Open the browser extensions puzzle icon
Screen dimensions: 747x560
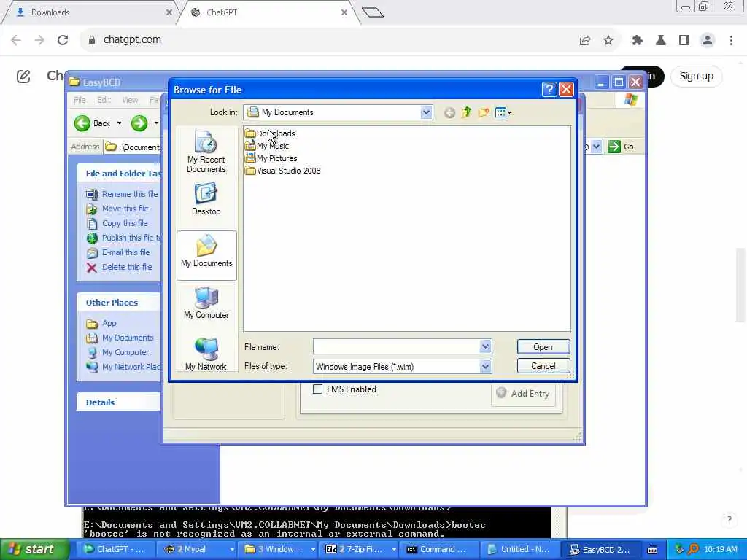[x=637, y=41]
